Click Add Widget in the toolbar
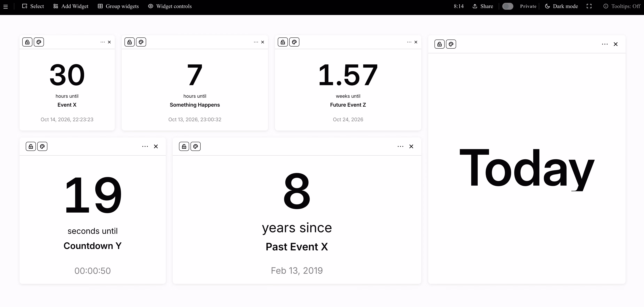The image size is (644, 307). click(x=71, y=6)
